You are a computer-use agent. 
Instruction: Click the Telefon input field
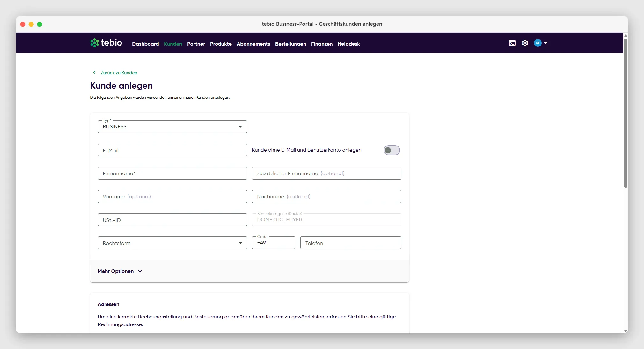click(350, 243)
